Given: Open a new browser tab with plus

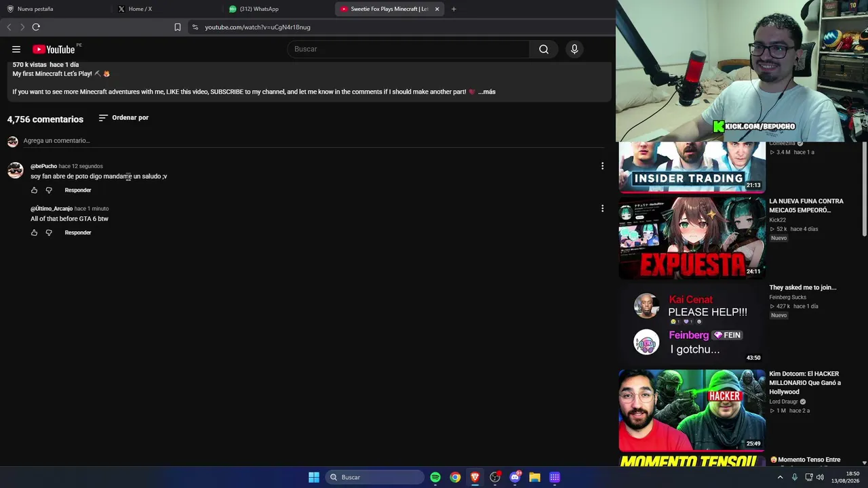Looking at the screenshot, I should coord(454,9).
